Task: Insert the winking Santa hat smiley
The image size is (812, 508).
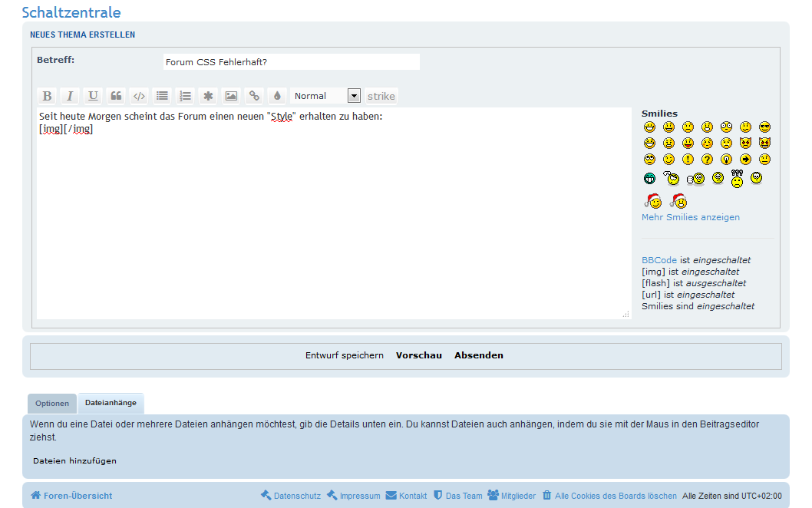Action: click(653, 200)
